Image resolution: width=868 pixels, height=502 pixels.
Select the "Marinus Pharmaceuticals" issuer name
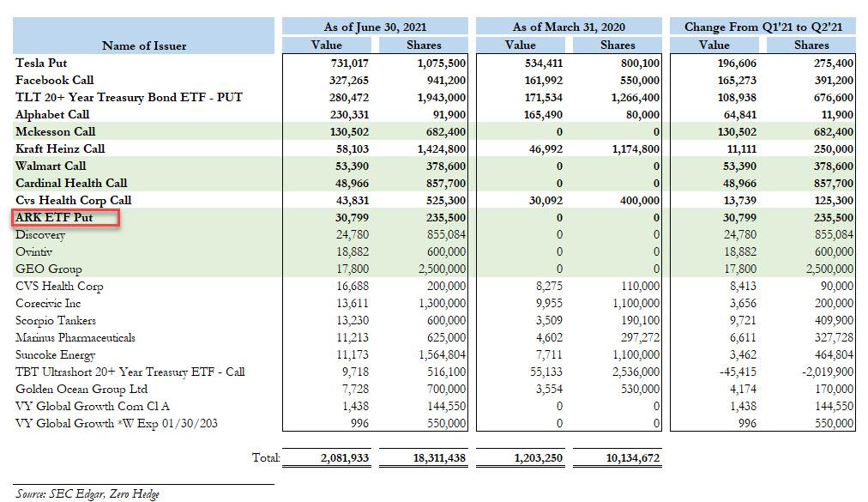click(x=75, y=338)
